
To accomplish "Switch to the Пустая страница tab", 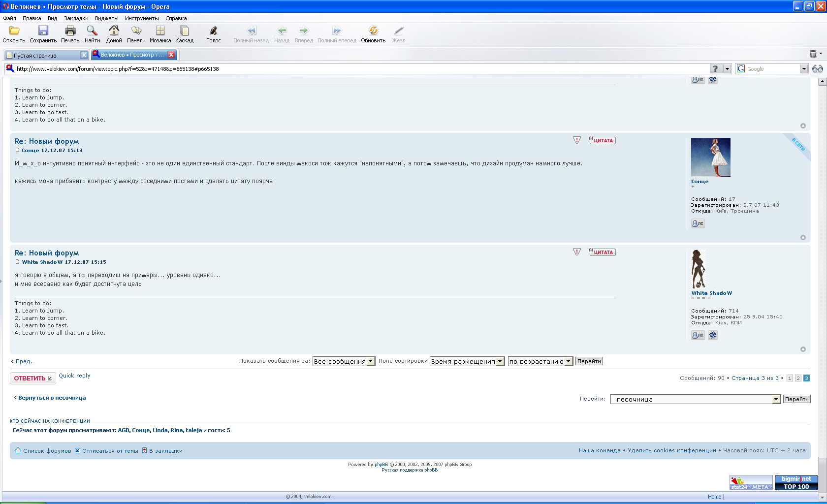I will coord(44,55).
